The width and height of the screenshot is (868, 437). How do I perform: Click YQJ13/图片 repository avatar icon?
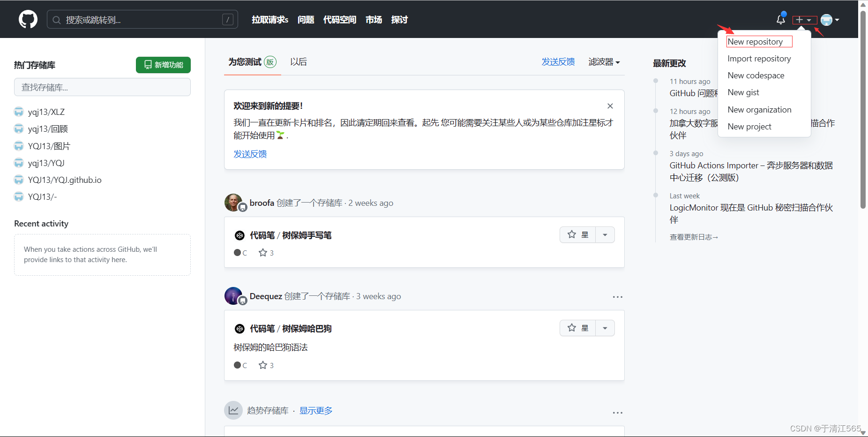[19, 146]
